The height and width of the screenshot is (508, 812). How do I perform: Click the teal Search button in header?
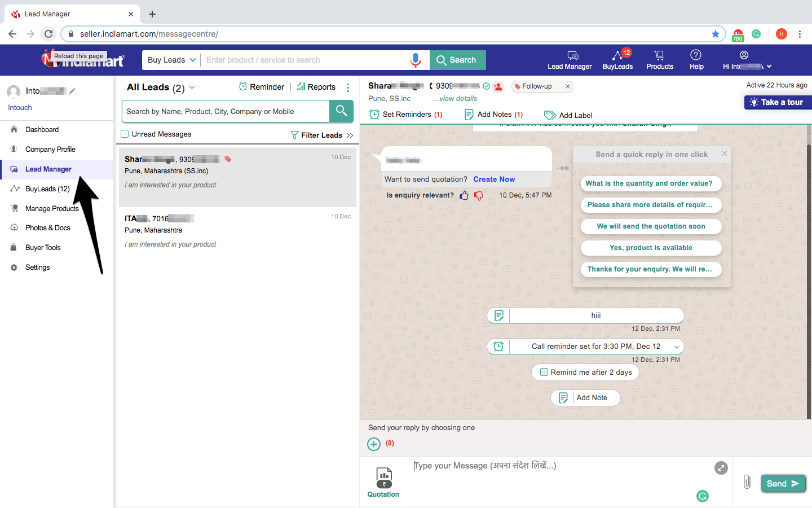pyautogui.click(x=457, y=60)
